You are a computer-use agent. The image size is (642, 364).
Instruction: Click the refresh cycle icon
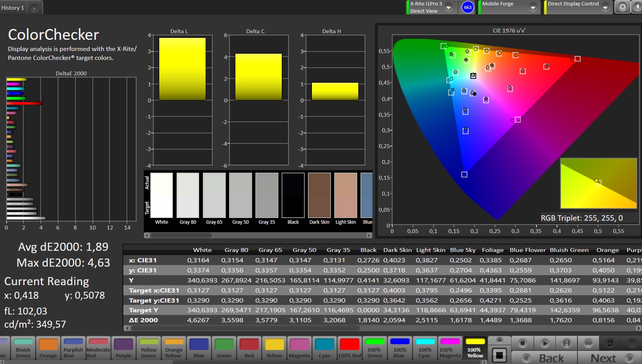point(610,343)
